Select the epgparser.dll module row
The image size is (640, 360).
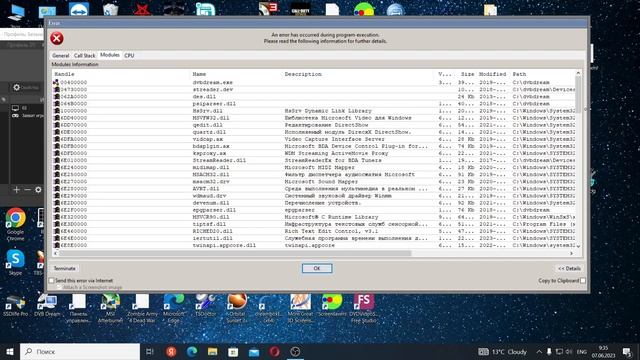point(314,210)
